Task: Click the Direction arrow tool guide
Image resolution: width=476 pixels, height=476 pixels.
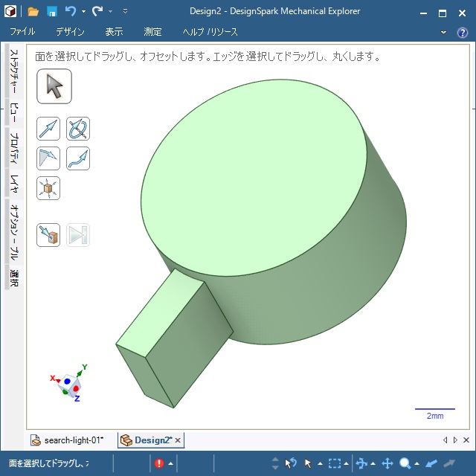Action: point(48,129)
